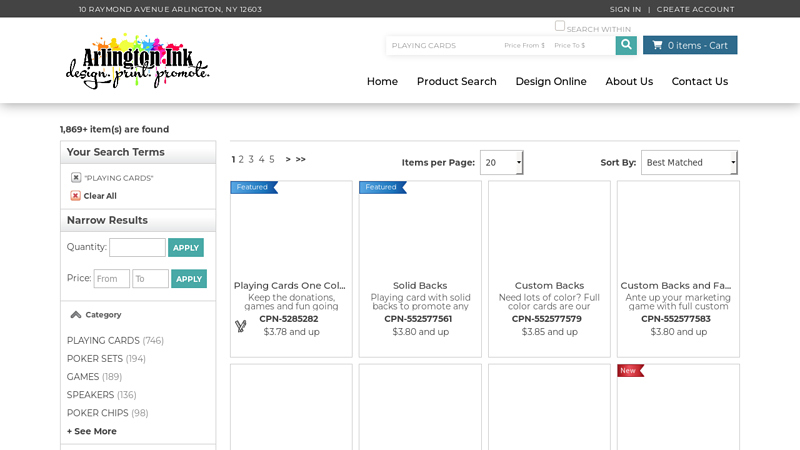Open the shopping cart icon
The height and width of the screenshot is (450, 800).
tap(657, 45)
